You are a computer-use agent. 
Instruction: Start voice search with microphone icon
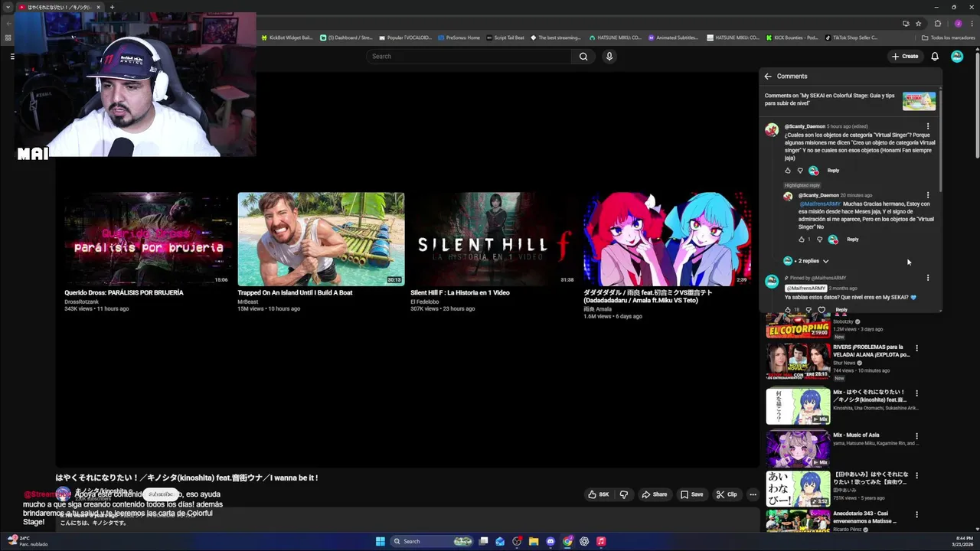(x=609, y=56)
